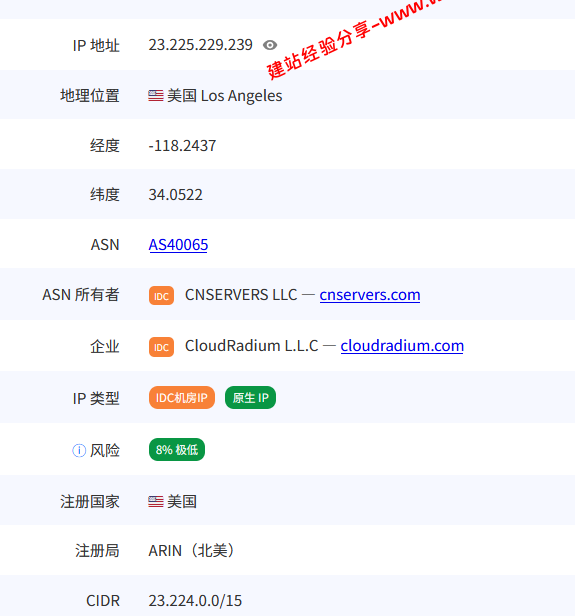Click the 风险 label text
Viewport: 575px width, 616px height.
[105, 450]
